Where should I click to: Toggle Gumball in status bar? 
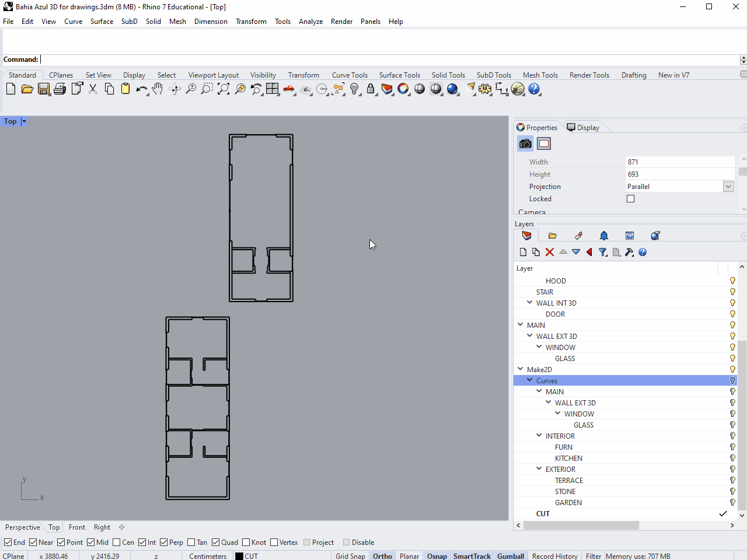point(511,556)
